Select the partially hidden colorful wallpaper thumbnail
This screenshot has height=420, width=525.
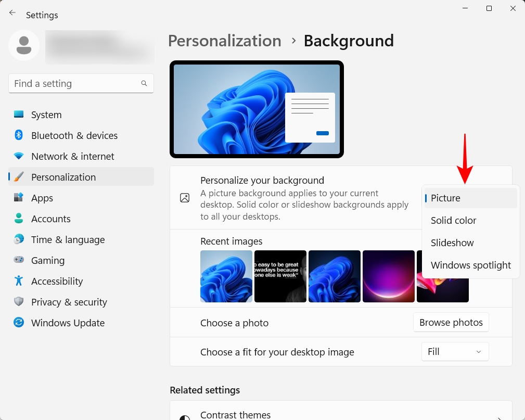click(443, 290)
